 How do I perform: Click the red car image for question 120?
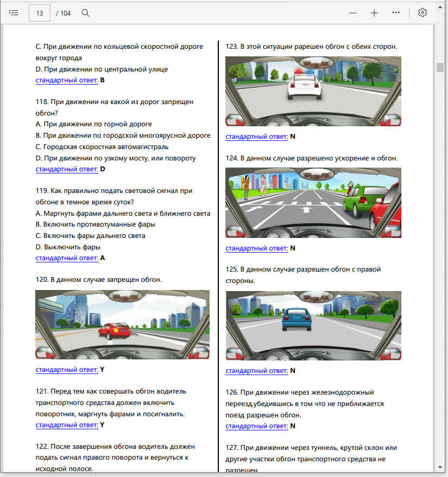(x=122, y=325)
